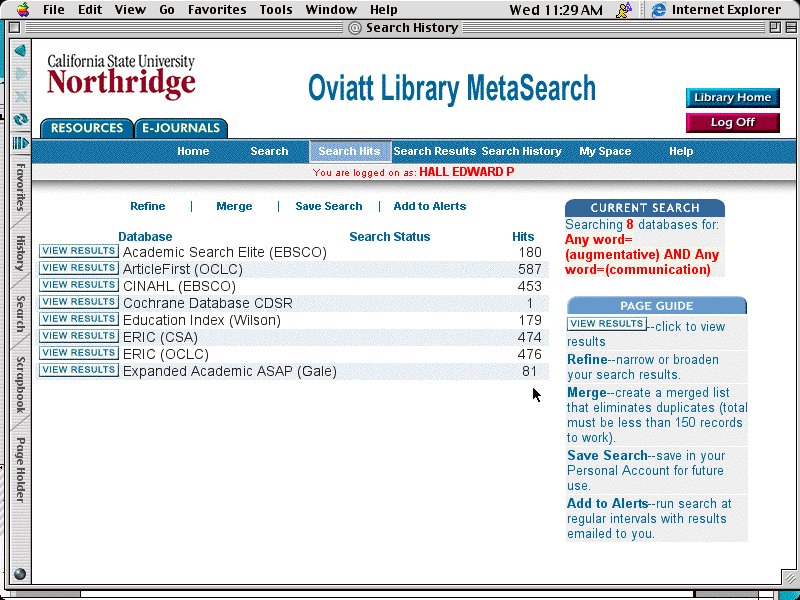View results for Education Index (Wilson)
This screenshot has height=600, width=800.
pyautogui.click(x=79, y=319)
